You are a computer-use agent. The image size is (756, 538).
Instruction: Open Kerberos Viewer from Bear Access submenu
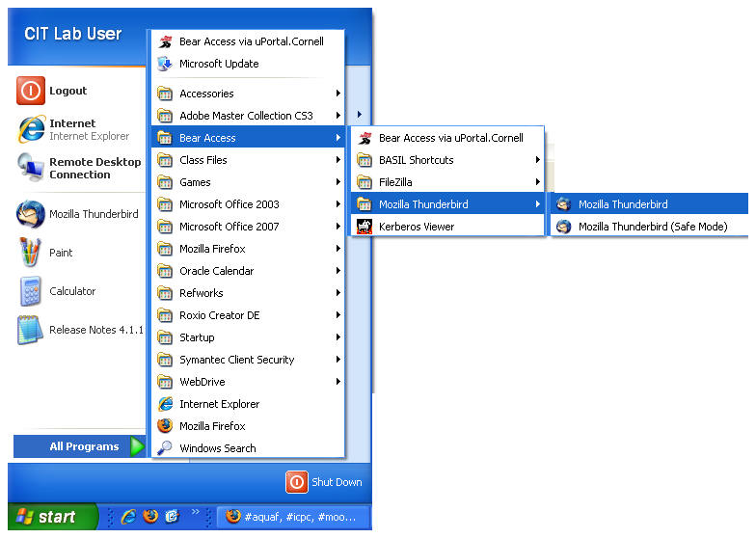pyautogui.click(x=416, y=227)
